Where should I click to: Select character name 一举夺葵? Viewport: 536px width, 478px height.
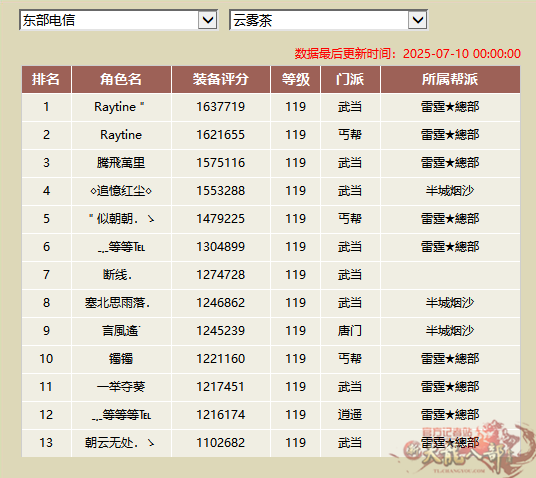click(121, 387)
